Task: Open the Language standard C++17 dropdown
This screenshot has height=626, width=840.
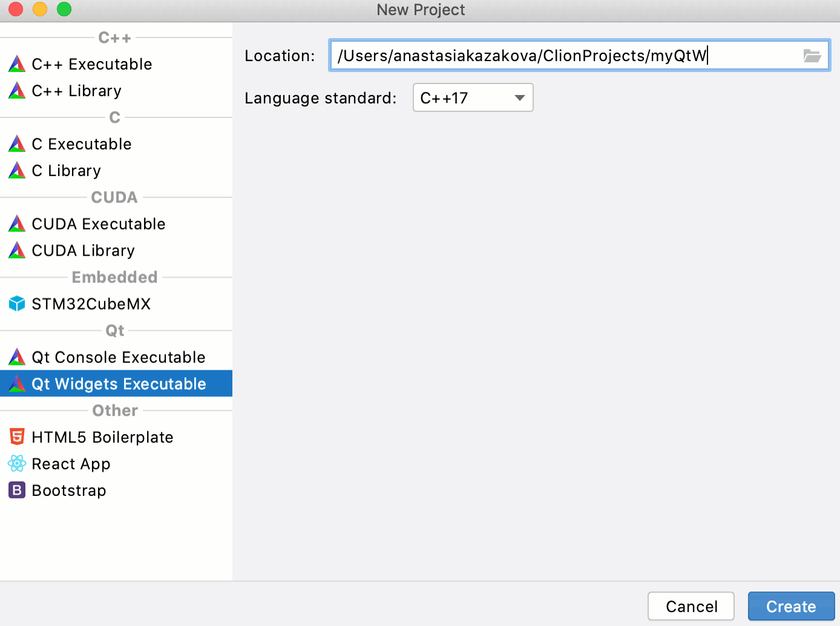Action: [473, 98]
